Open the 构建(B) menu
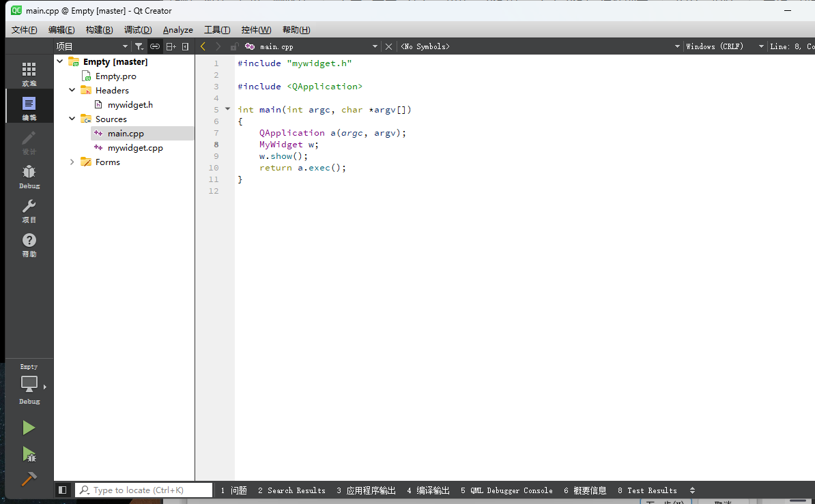Screen dimensions: 815x504 click(x=99, y=29)
